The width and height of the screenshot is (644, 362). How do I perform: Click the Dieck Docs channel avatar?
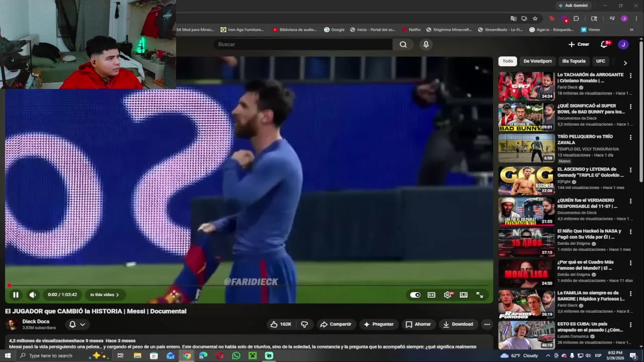click(12, 324)
